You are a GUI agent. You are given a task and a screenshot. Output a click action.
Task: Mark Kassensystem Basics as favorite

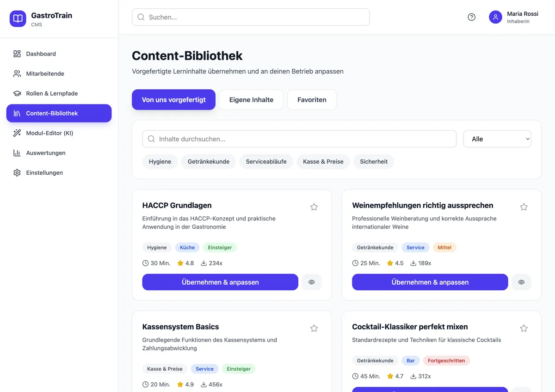click(x=314, y=328)
